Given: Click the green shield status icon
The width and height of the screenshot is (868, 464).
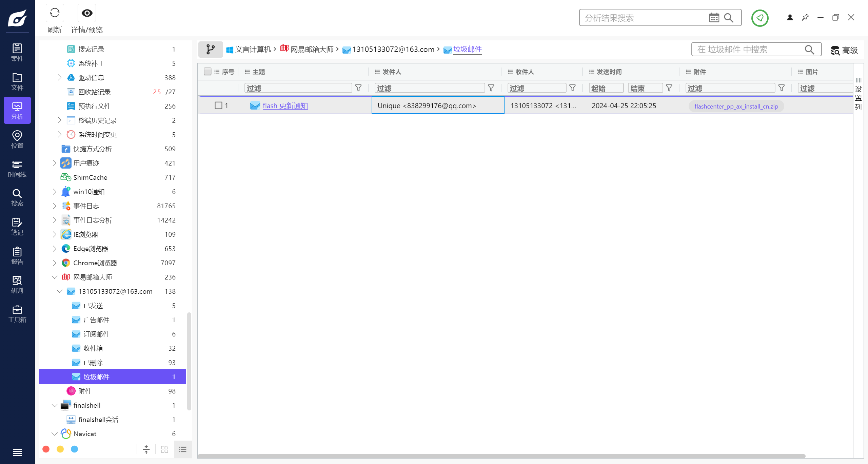Looking at the screenshot, I should [x=759, y=18].
